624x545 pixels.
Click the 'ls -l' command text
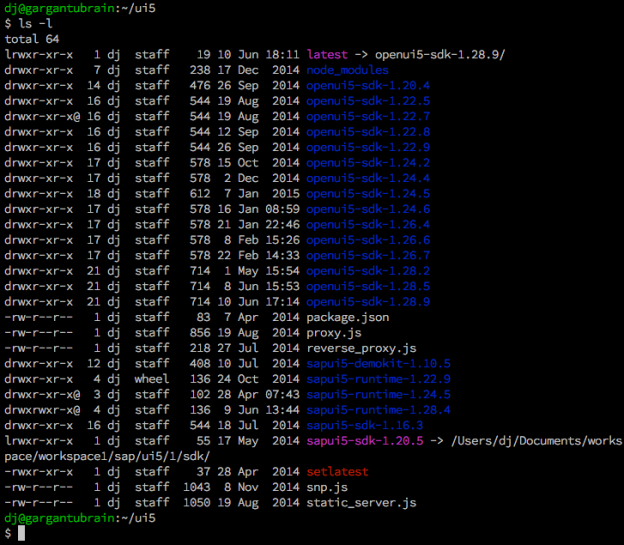pyautogui.click(x=35, y=23)
